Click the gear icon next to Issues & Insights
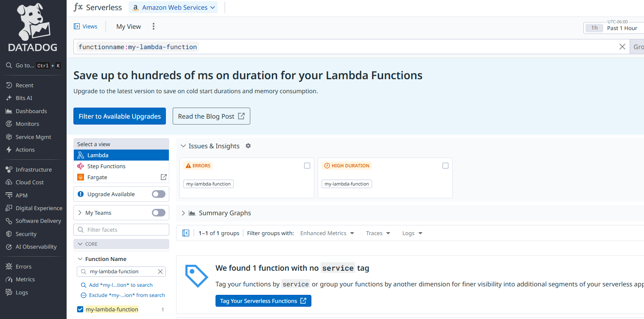 [x=248, y=146]
